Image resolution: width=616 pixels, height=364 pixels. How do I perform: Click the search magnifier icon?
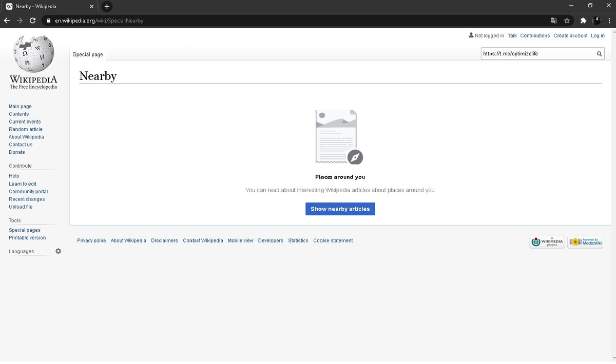click(599, 54)
